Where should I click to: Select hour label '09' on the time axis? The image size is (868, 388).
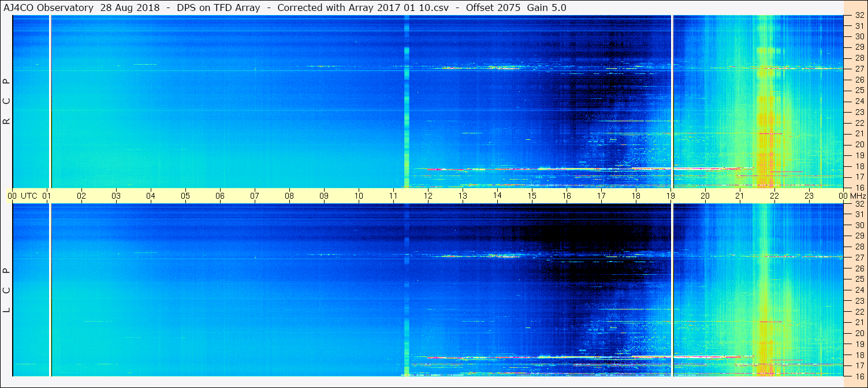click(x=324, y=196)
